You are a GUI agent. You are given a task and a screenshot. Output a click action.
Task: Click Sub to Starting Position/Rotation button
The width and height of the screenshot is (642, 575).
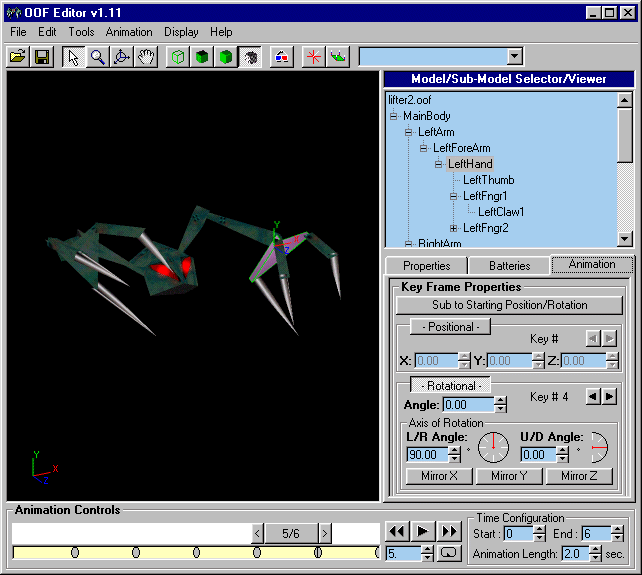coord(509,304)
